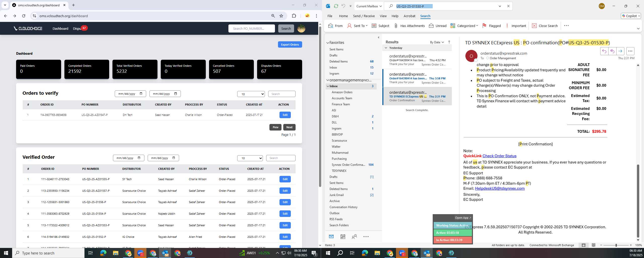Expand the Sent To dropdown

coord(357,26)
